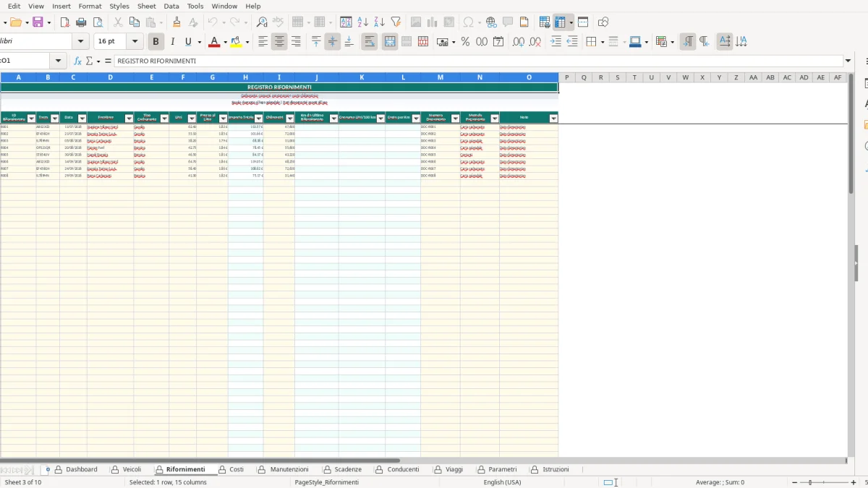Click column header M
868x488 pixels.
[x=441, y=77]
